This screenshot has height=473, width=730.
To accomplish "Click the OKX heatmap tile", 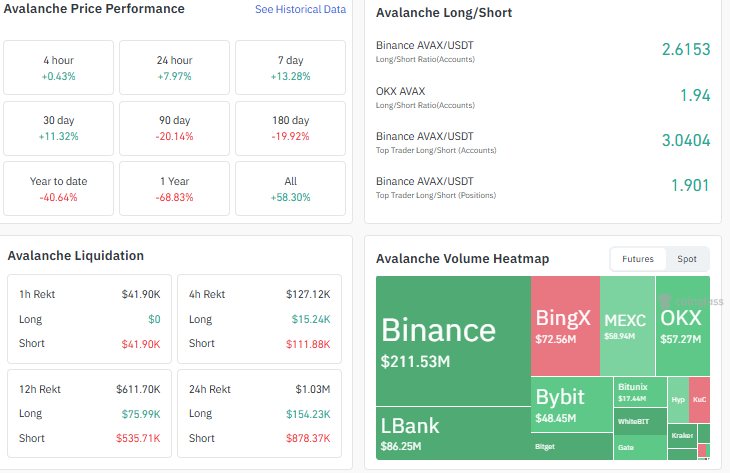I will [x=683, y=325].
